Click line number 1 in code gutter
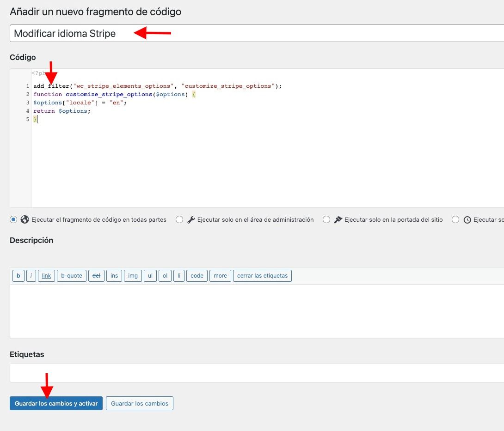This screenshot has width=504, height=431. tap(28, 86)
